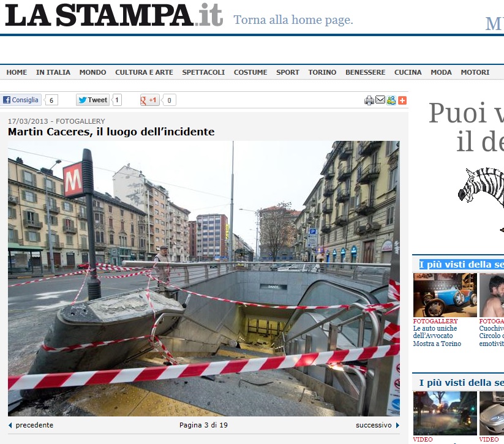504x444 pixels.
Task: Open the SPORT menu section
Action: click(x=288, y=72)
